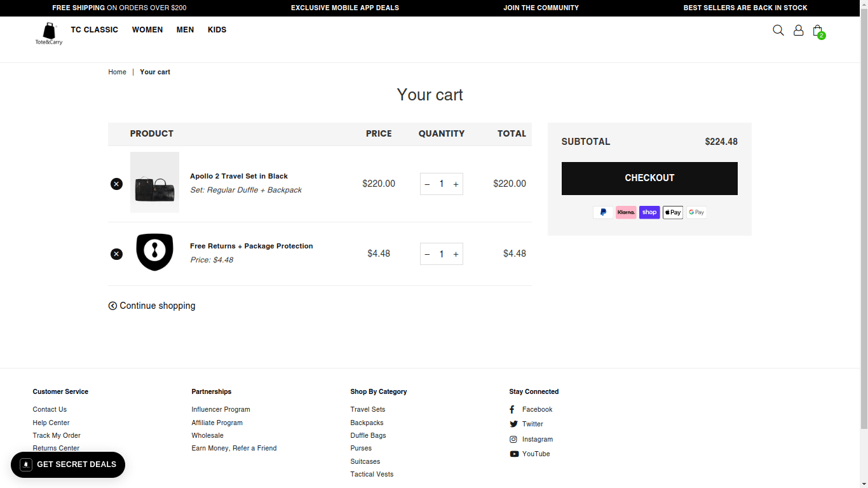868x488 pixels.
Task: Click Free Returns + Package Protection title
Action: click(x=252, y=246)
